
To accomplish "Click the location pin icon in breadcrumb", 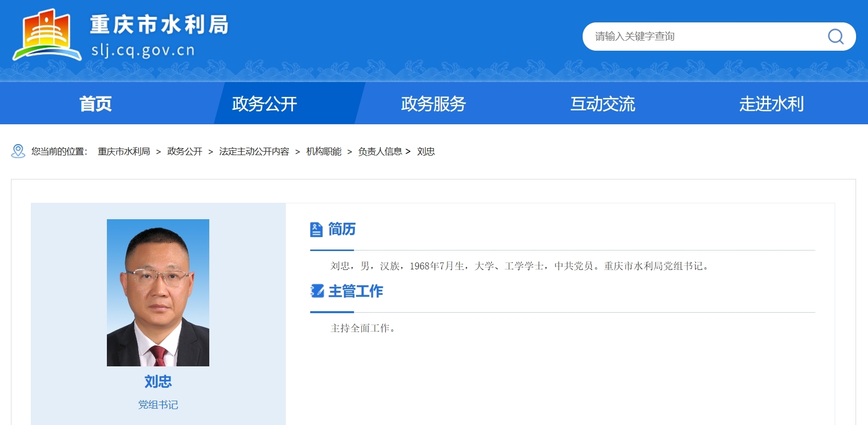I will coord(18,151).
